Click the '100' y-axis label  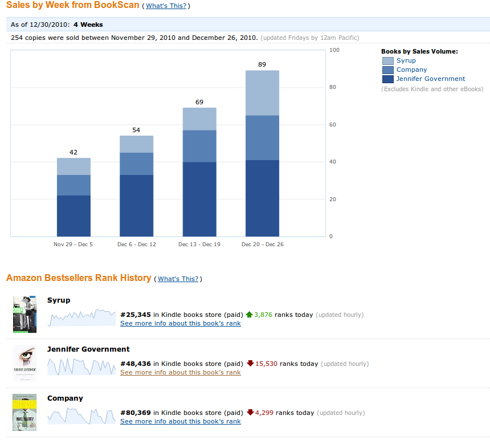pyautogui.click(x=334, y=50)
